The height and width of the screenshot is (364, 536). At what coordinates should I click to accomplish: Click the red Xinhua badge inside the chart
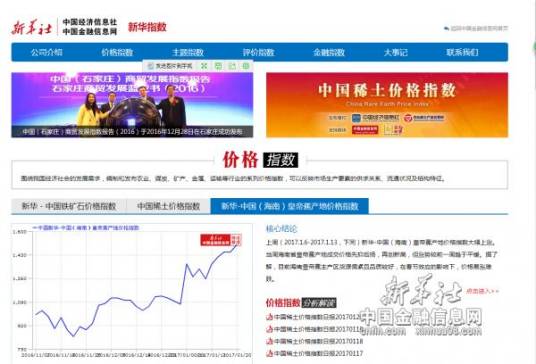(221, 240)
